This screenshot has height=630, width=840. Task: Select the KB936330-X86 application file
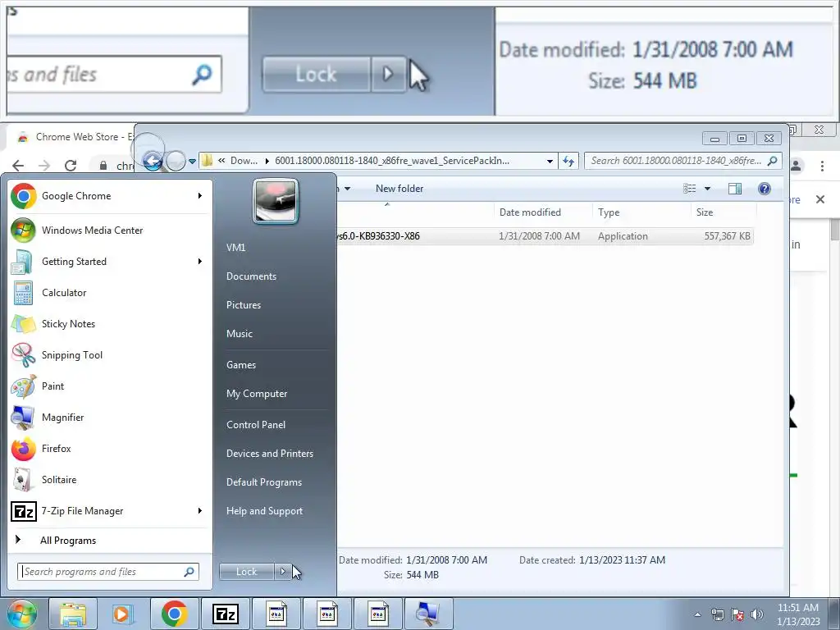pos(546,236)
